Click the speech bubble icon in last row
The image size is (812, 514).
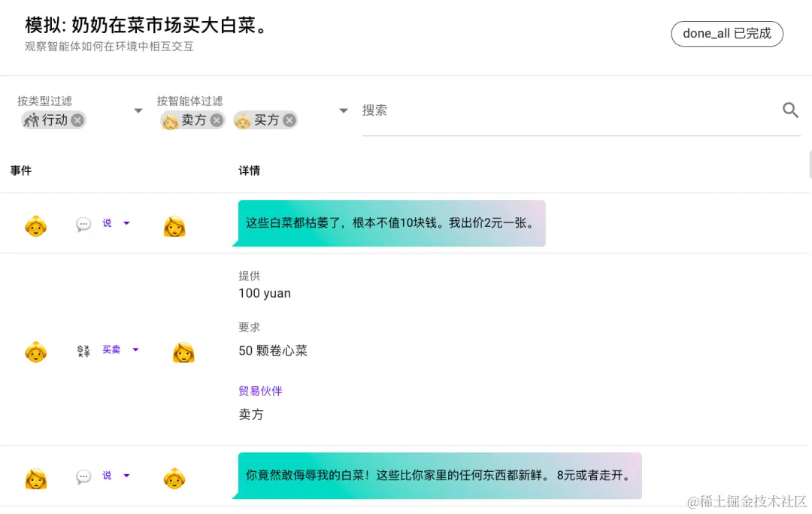point(83,475)
